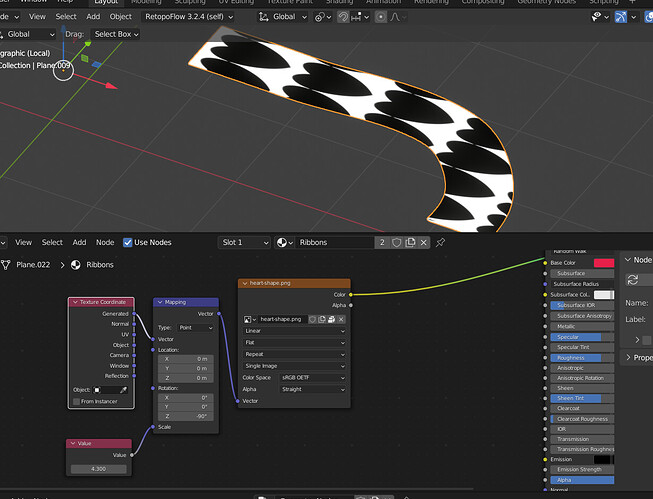Click the transform orientation icon beside Global
This screenshot has width=653, height=499.
264,17
